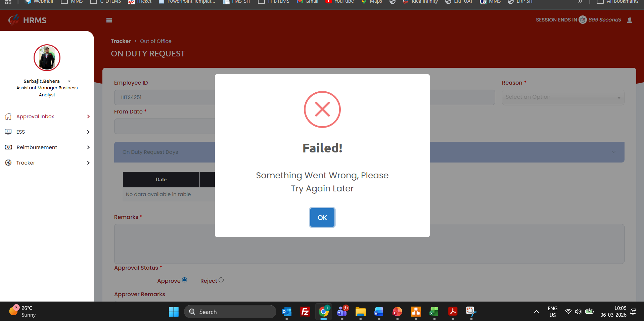Select the Reject radio button
The width and height of the screenshot is (644, 321).
(x=221, y=280)
